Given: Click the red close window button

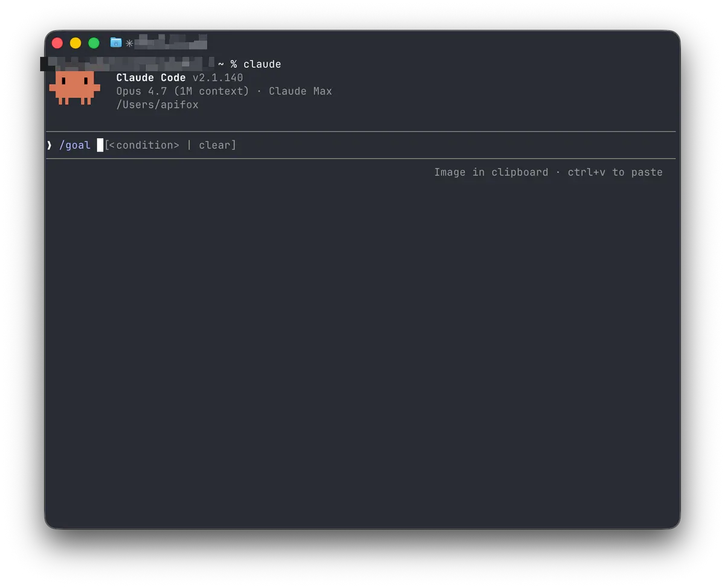Looking at the screenshot, I should click(x=57, y=43).
